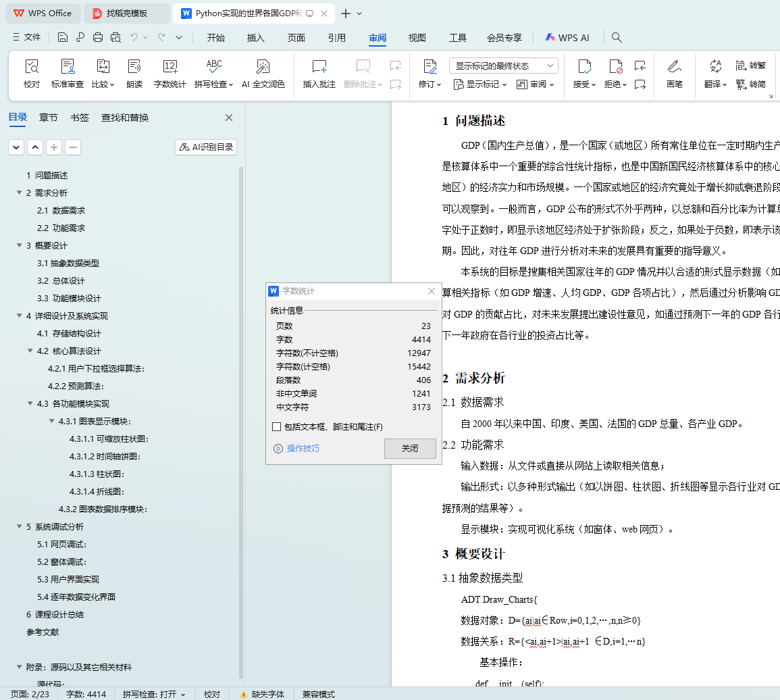Click the export to PDF icon in quick access
The width and height of the screenshot is (780, 700).
(x=80, y=37)
